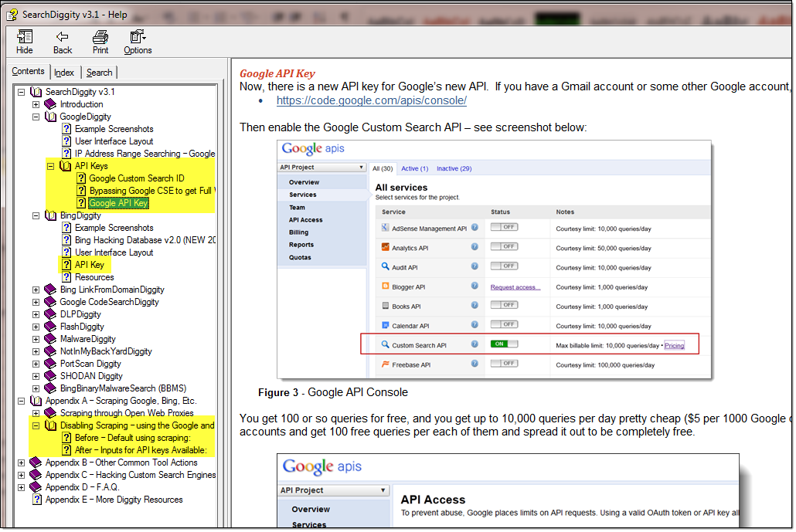Click the Bing Hacking Database page icon

pos(66,240)
